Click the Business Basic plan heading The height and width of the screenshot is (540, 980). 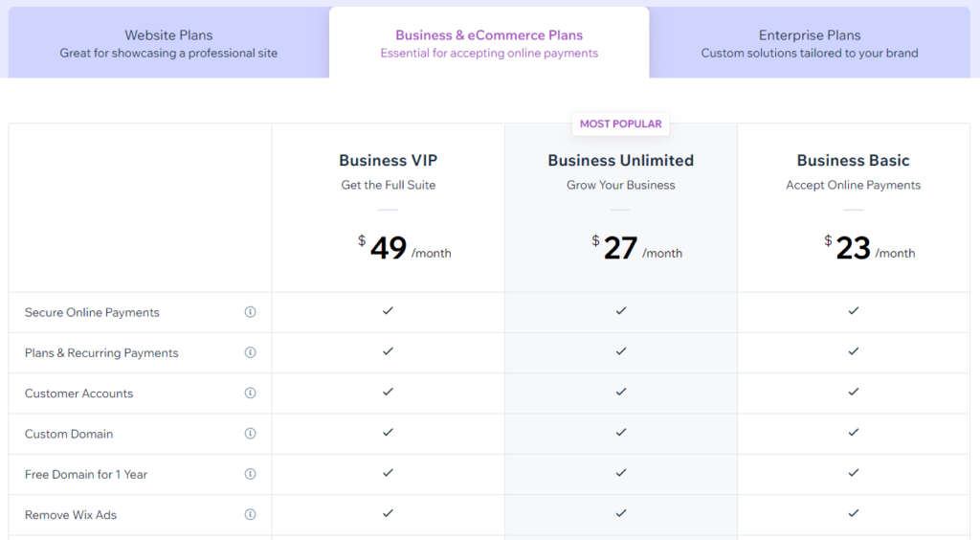pyautogui.click(x=853, y=161)
